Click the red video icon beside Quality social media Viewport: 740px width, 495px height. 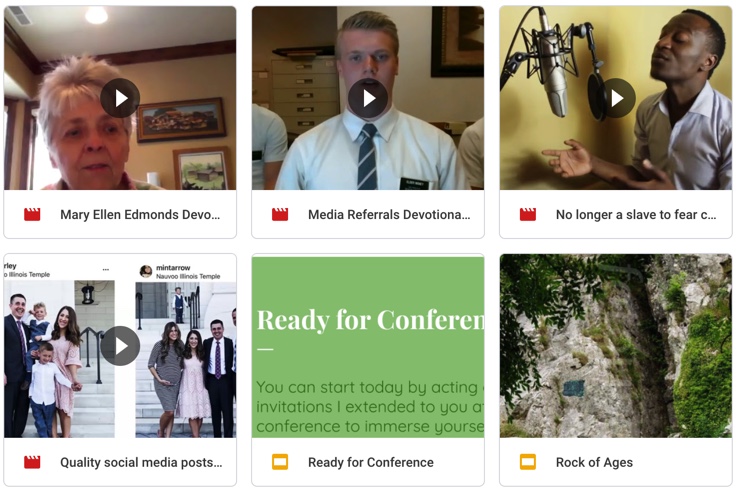(x=32, y=462)
